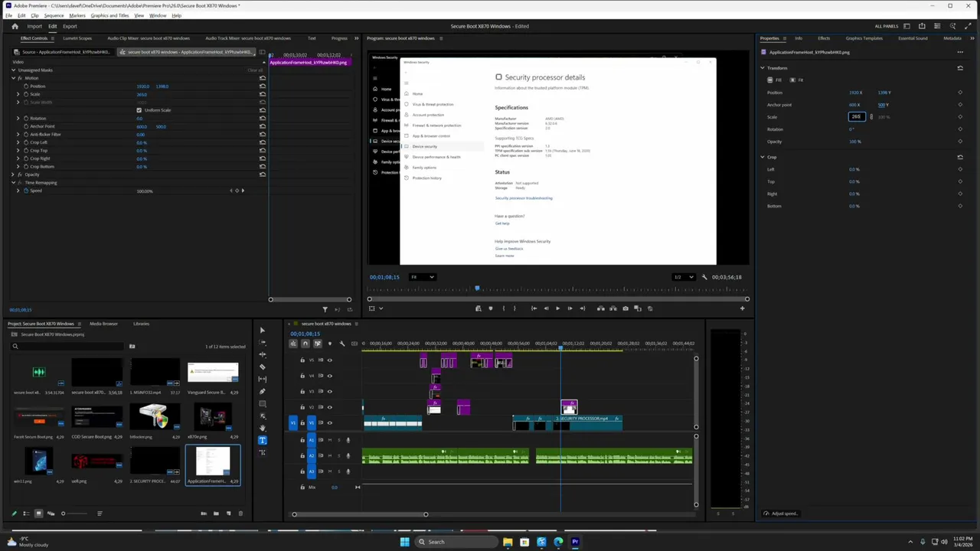Select the Hand tool

click(262, 428)
